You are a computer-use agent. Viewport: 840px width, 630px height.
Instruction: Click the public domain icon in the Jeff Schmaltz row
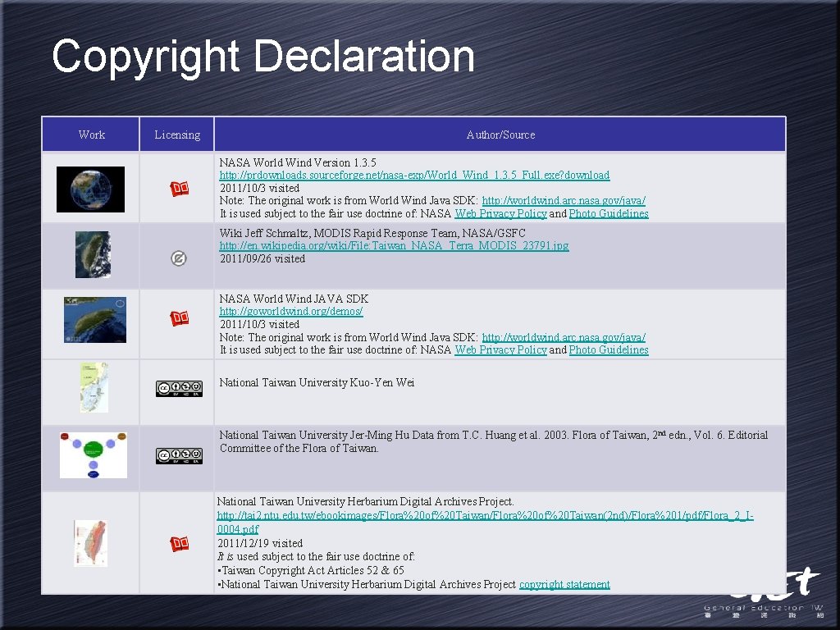178,258
